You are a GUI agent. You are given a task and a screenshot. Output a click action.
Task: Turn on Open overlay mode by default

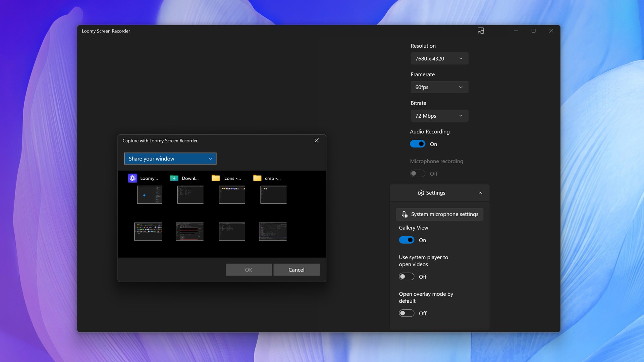click(407, 313)
